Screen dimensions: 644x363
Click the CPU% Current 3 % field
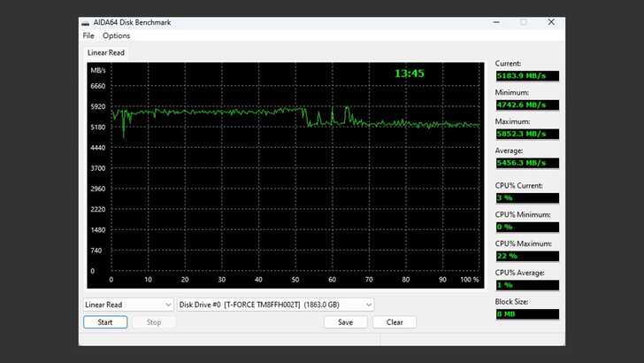526,197
